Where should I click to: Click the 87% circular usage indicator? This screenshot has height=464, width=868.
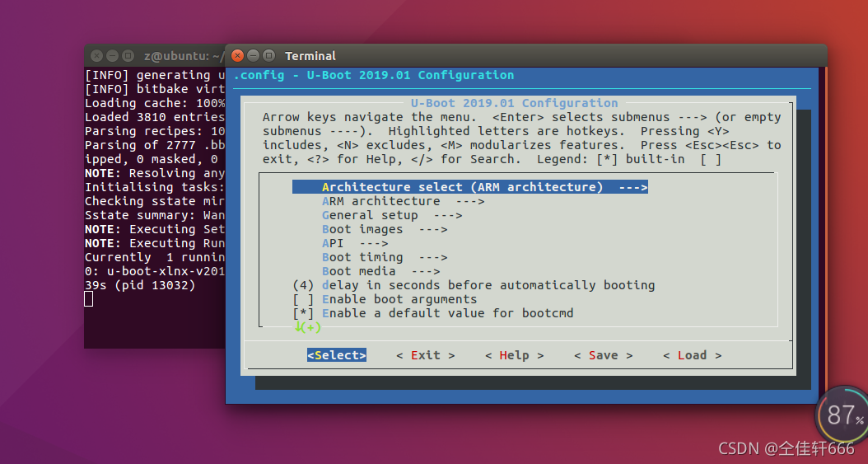coord(842,415)
